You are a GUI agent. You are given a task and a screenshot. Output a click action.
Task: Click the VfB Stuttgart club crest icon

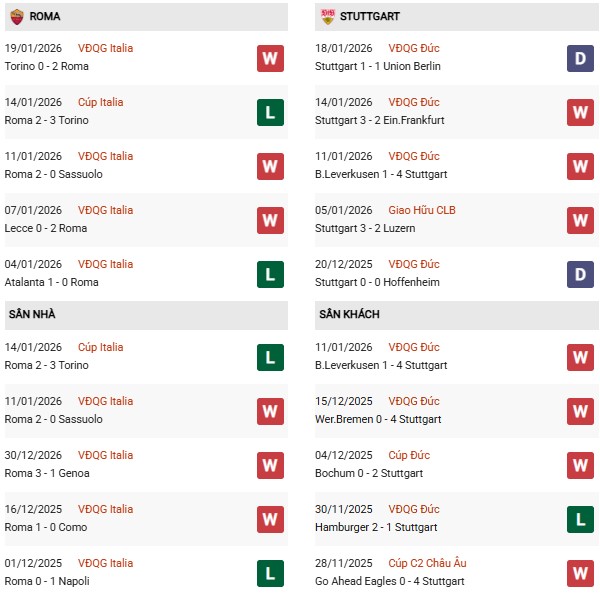pyautogui.click(x=328, y=17)
